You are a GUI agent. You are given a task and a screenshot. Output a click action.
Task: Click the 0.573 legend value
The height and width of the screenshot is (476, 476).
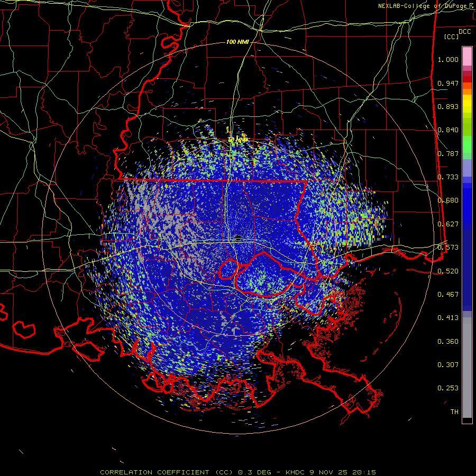[x=448, y=248]
